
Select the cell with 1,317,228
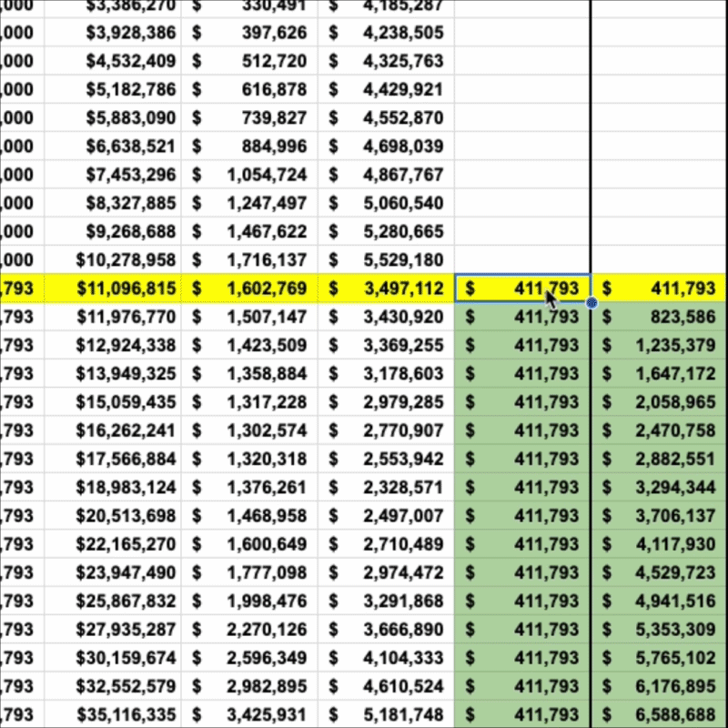coord(249,402)
